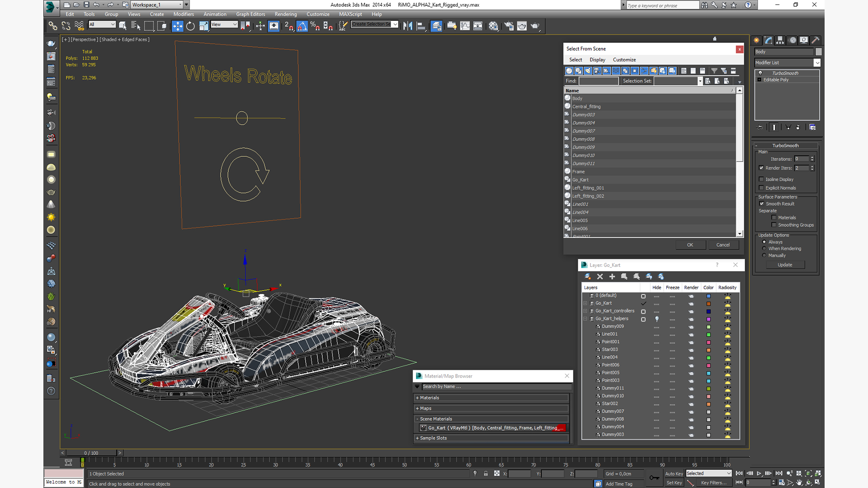Open the Rendering menu
Image resolution: width=868 pixels, height=488 pixels.
(x=286, y=14)
